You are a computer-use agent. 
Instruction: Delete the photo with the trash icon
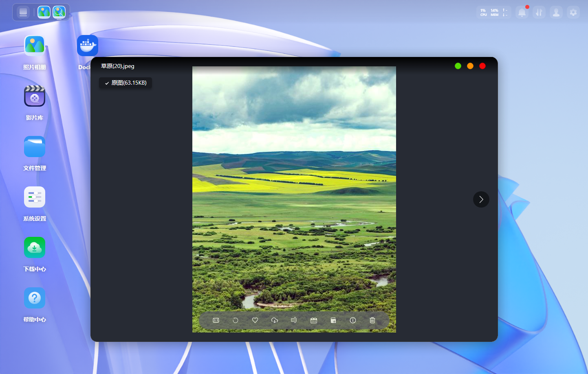[372, 320]
